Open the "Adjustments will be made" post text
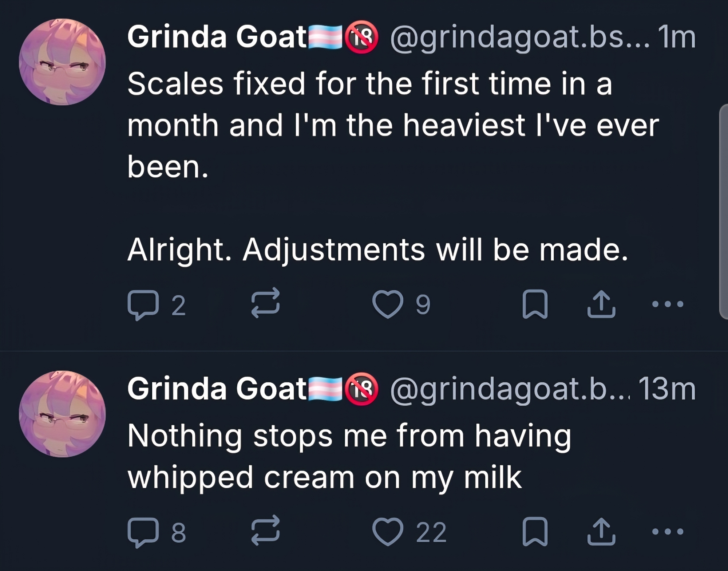 pyautogui.click(x=377, y=250)
